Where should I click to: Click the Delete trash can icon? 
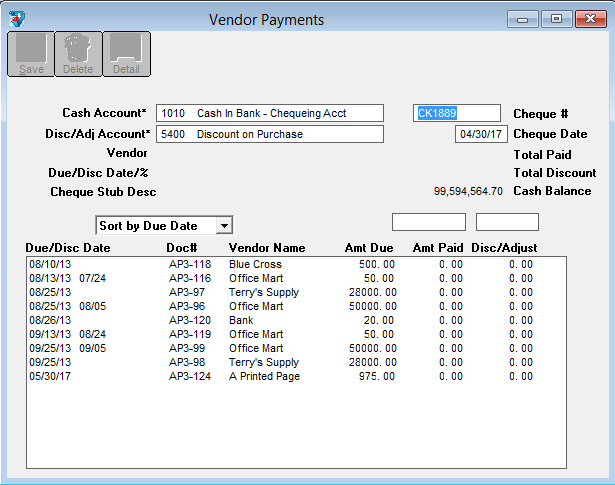point(78,54)
